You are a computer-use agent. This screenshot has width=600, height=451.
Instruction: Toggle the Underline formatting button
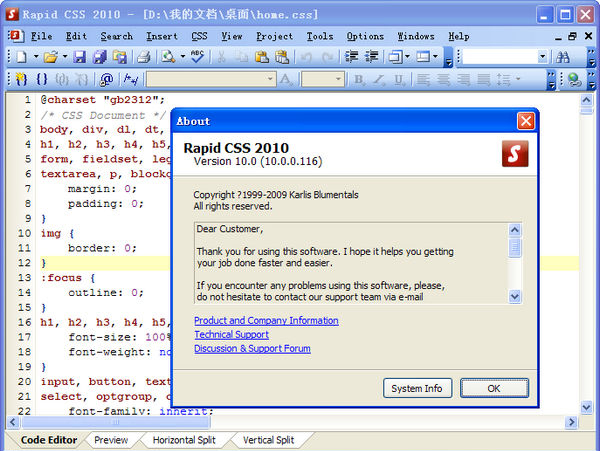click(399, 79)
